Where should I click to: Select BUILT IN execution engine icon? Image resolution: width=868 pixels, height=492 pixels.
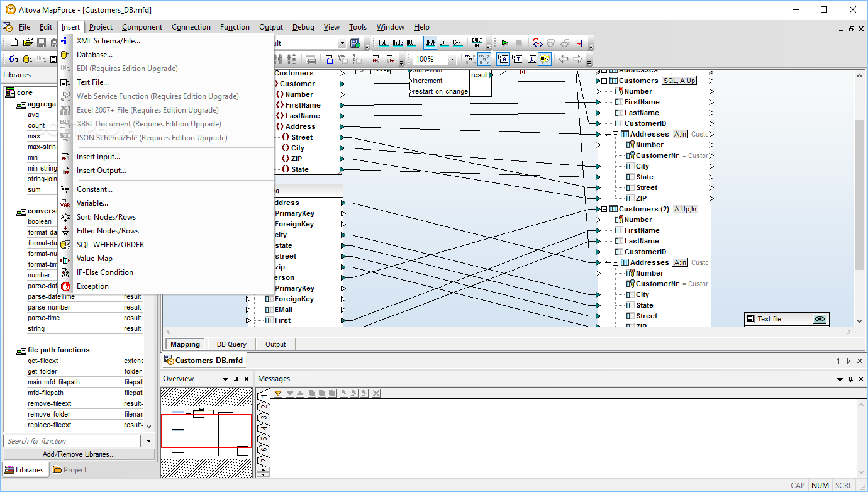(477, 43)
